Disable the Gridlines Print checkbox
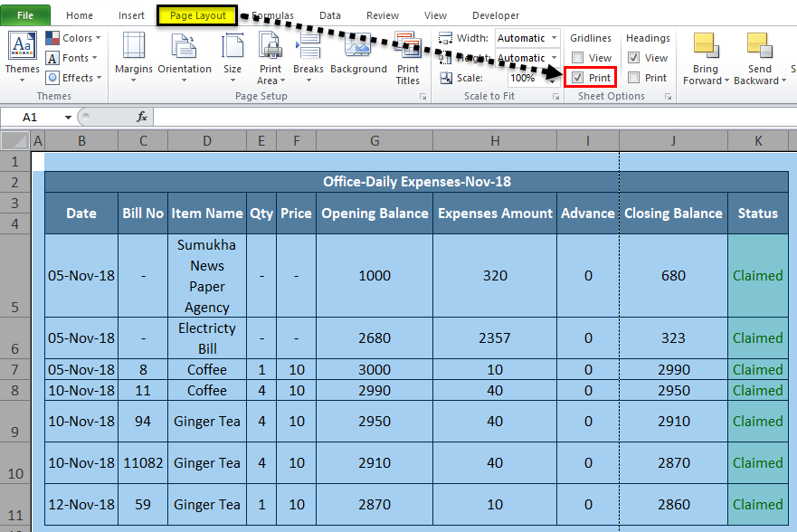Image resolution: width=797 pixels, height=532 pixels. point(578,78)
